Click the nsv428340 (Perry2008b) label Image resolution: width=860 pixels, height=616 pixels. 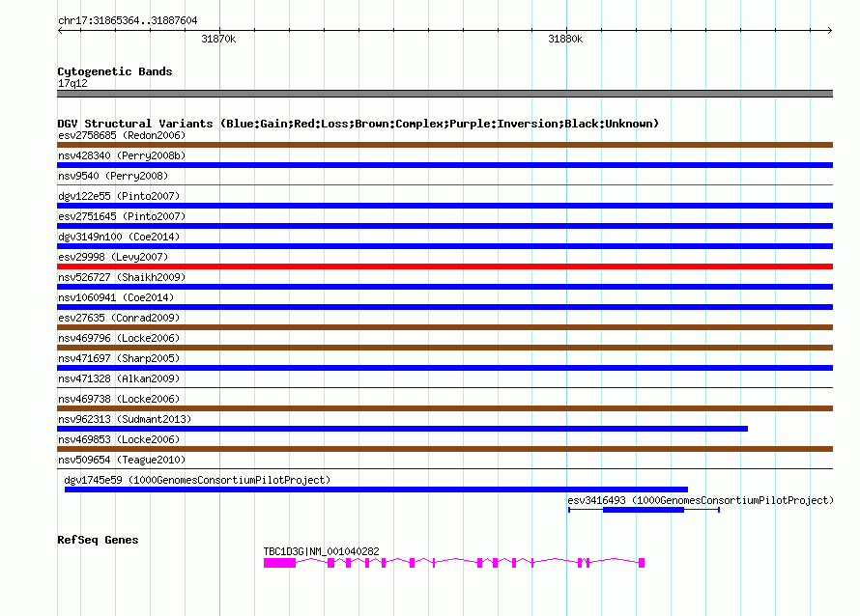[x=122, y=155]
